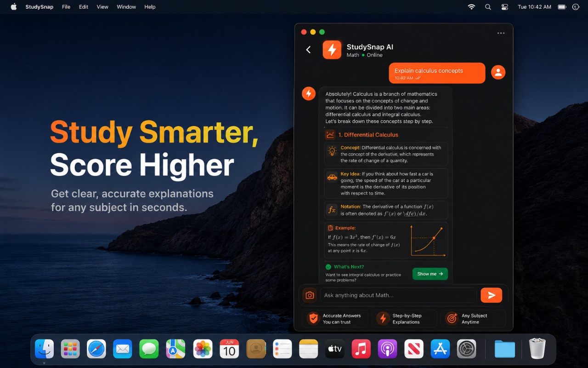The width and height of the screenshot is (588, 368).
Task: Click the battery icon in menu bar
Action: [x=561, y=7]
